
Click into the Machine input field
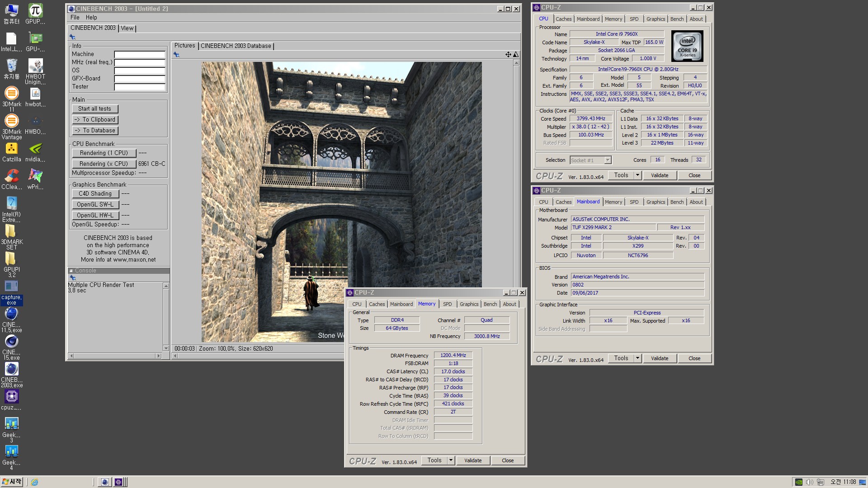pos(140,55)
